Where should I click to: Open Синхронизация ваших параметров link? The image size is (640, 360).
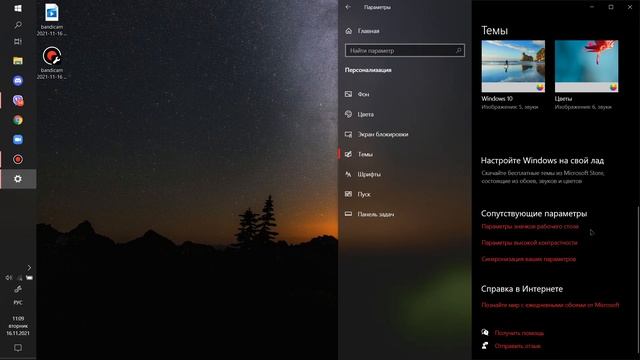(529, 259)
